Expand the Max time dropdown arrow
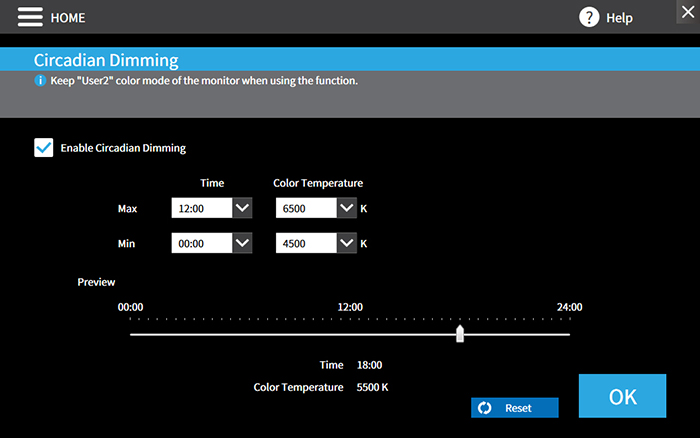This screenshot has height=438, width=700. click(x=242, y=208)
